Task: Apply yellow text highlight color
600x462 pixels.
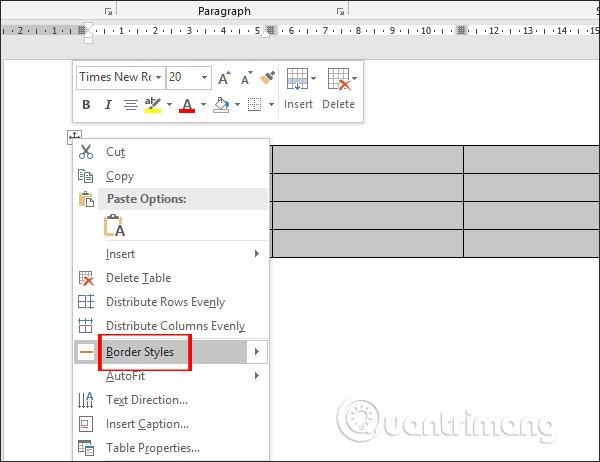Action: 153,105
